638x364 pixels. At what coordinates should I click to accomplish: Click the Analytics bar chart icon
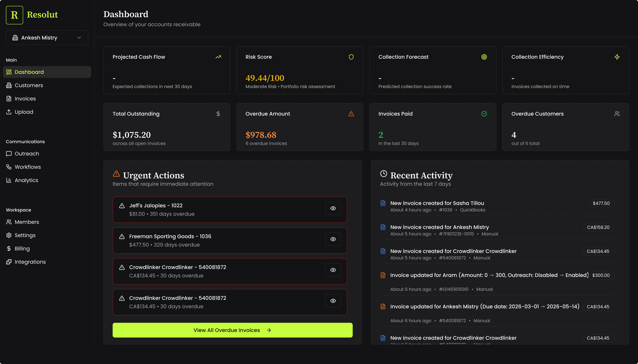9,180
